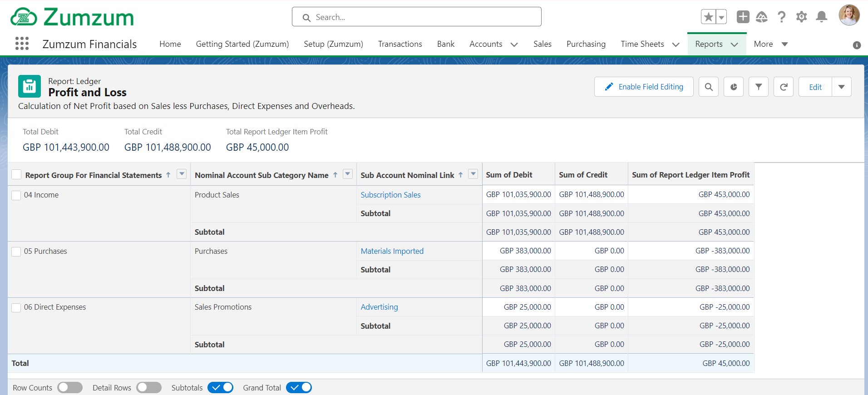Open Sub Account Nominal Link column menu
Viewport: 868px width, 395px height.
tap(473, 174)
